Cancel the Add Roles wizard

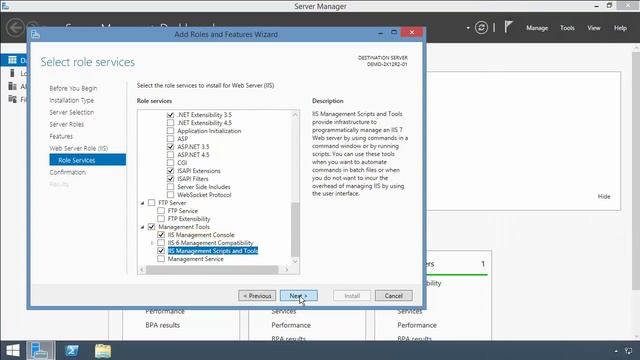pyautogui.click(x=393, y=296)
